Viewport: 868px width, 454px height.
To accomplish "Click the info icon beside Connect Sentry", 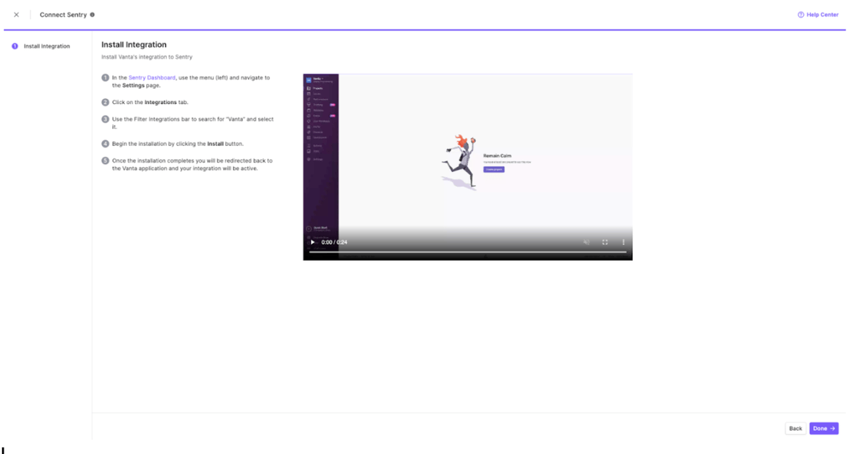I will tap(92, 14).
